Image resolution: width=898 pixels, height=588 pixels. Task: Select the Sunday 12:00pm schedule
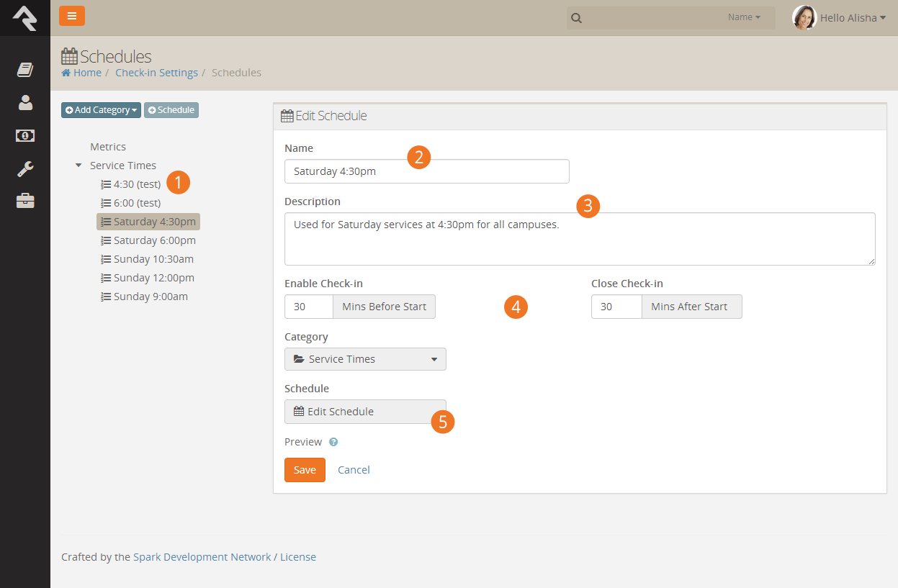[x=148, y=278]
